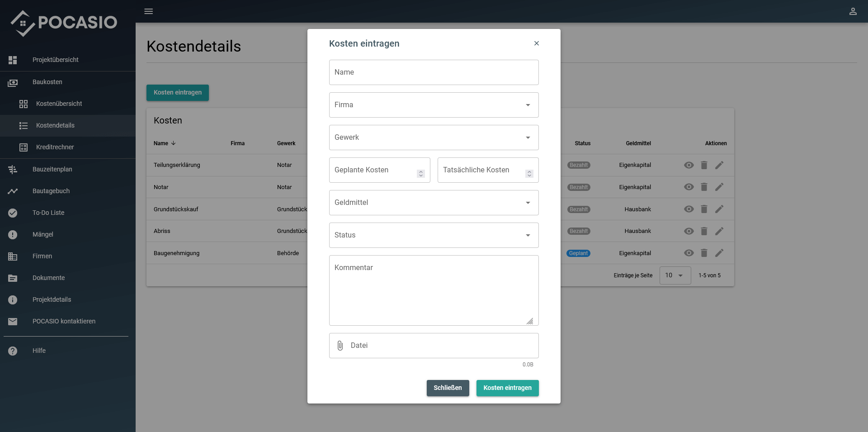Click the Name input field

coord(434,72)
